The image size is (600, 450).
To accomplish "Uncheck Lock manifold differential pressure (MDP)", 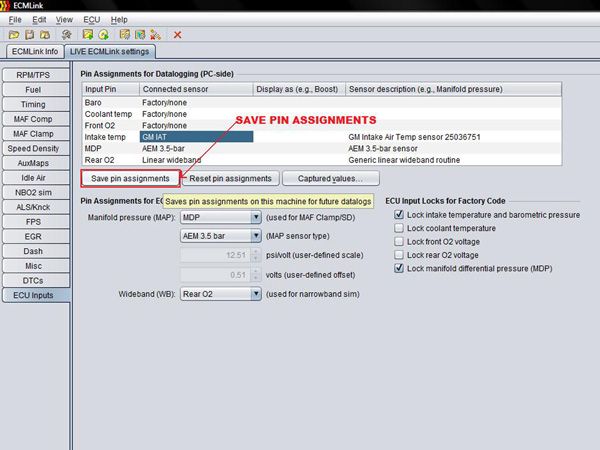I will pos(399,268).
